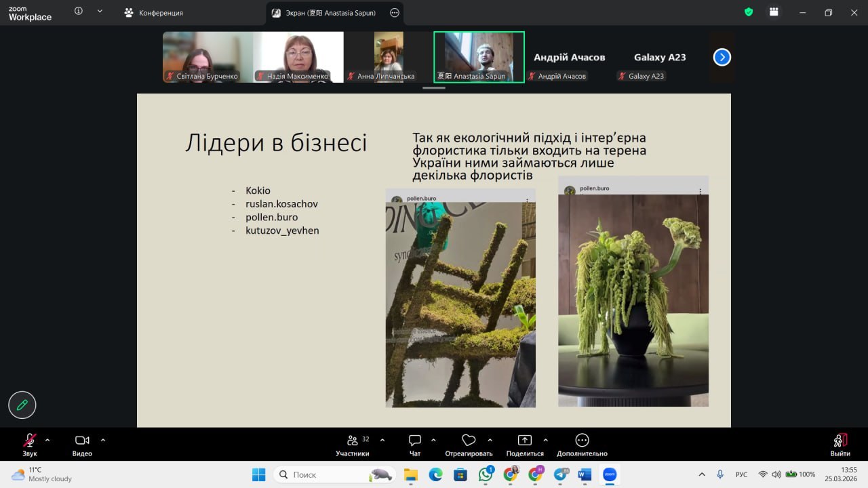
Task: Show next participants with blue arrow
Action: coord(722,58)
